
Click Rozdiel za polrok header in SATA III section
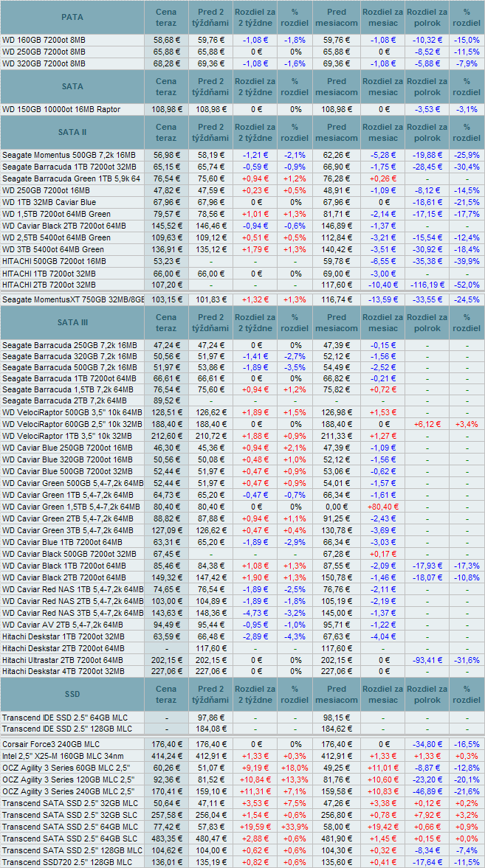tap(426, 322)
